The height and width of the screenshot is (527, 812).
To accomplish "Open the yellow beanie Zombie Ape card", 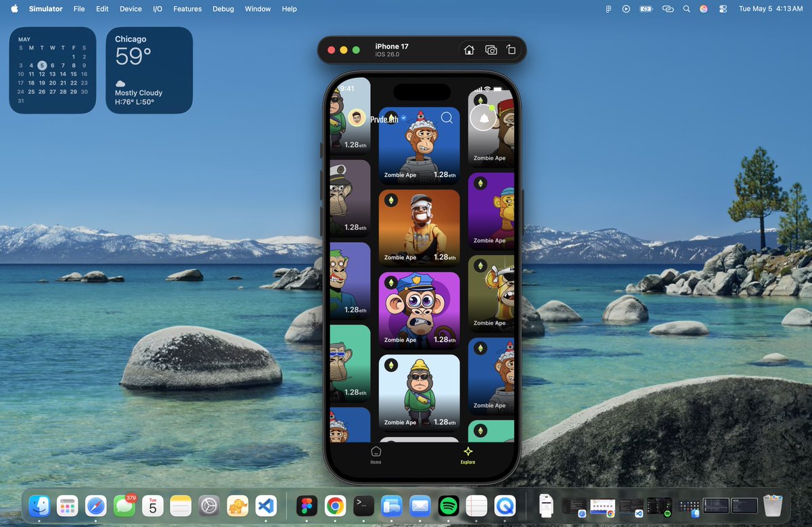I will [420, 393].
